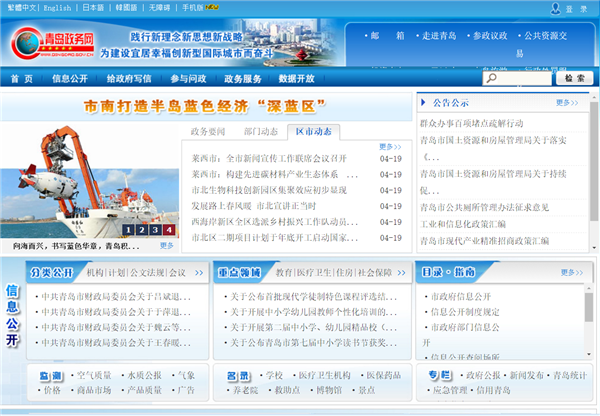Click the speaker icon next to 公告公示
The image size is (600, 416).
click(x=424, y=102)
